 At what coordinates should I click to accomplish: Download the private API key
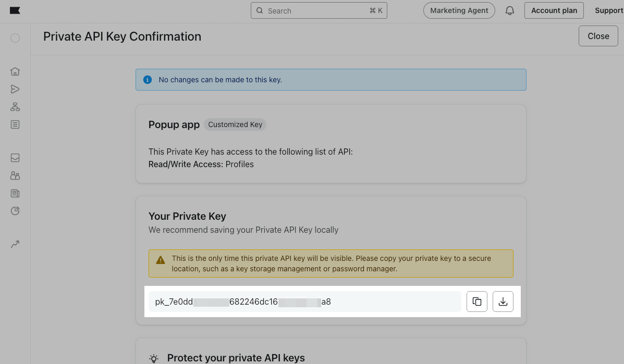(503, 302)
